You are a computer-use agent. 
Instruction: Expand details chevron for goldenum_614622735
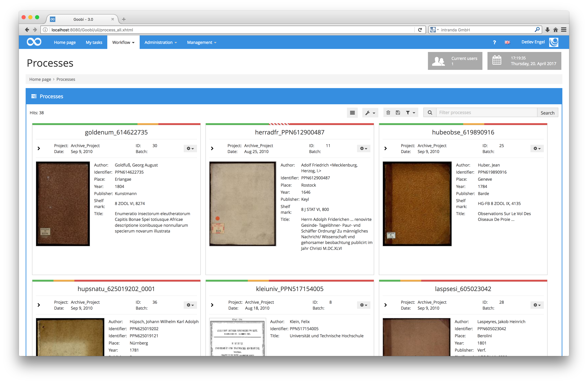tap(39, 148)
